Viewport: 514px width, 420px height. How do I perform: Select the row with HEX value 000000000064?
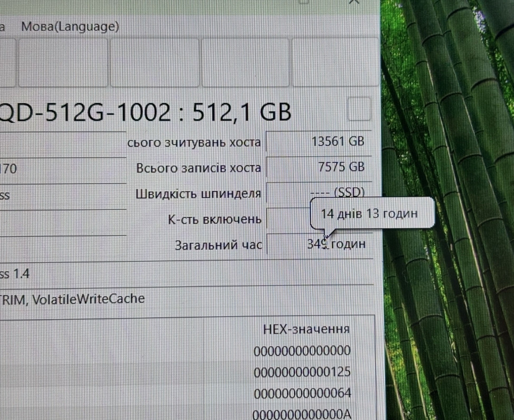(301, 394)
